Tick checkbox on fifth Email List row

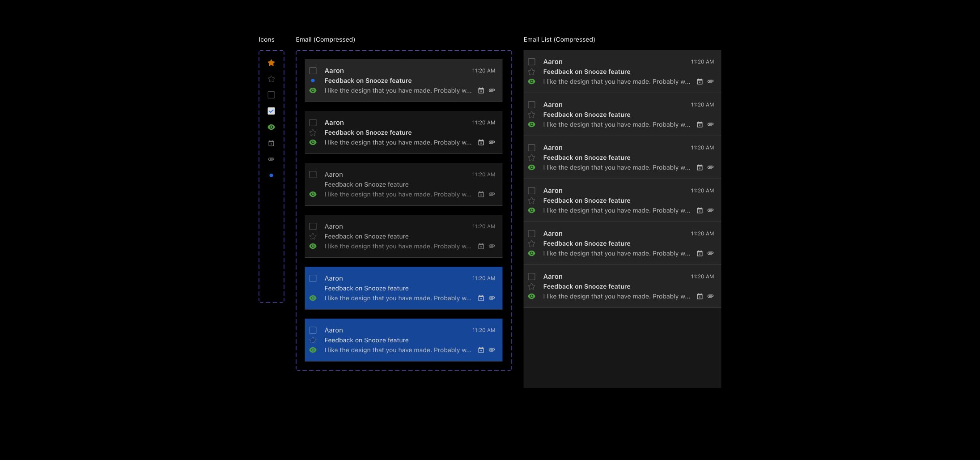coord(531,234)
